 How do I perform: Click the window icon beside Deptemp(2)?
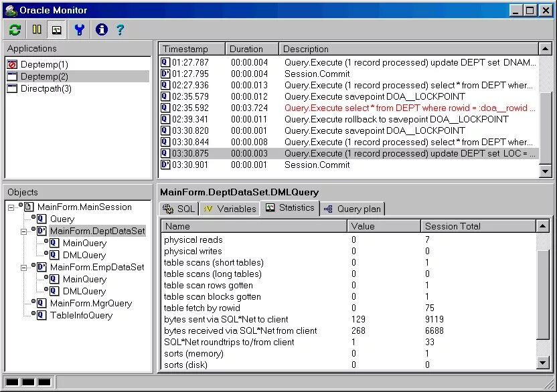pos(12,76)
